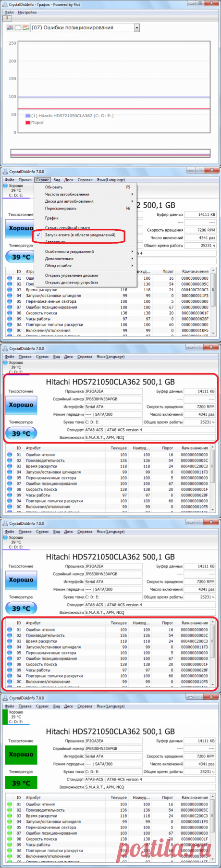Click blue Хорошо health button in fourth window

21,580
